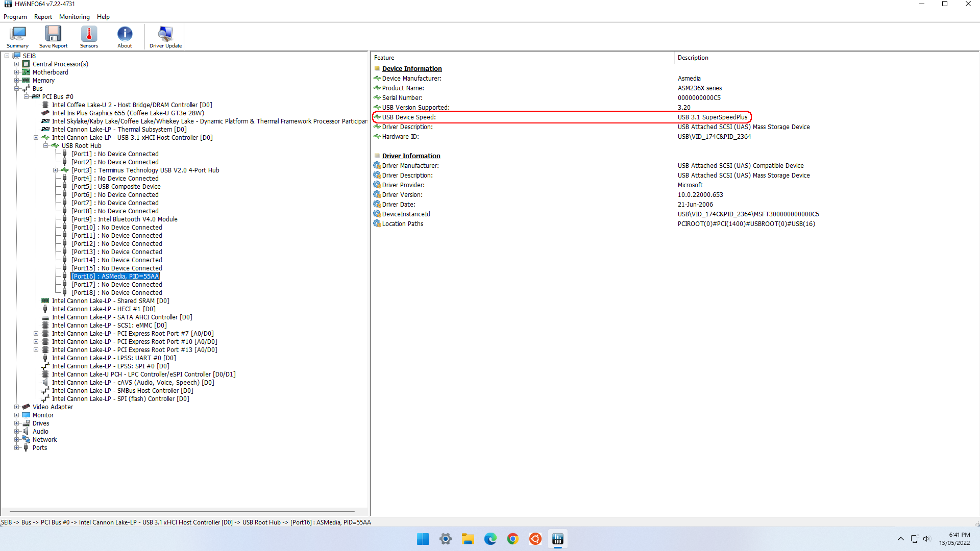Collapse the Bus node

(x=16, y=89)
